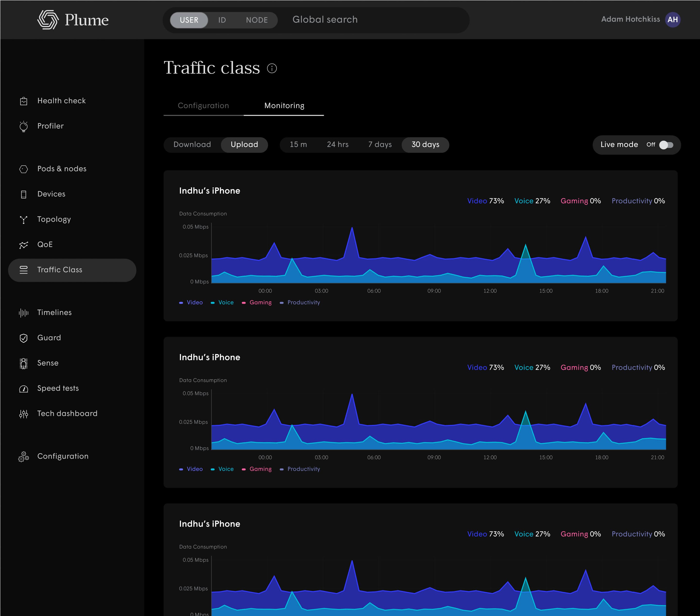Viewport: 700px width, 616px height.
Task: Open Tech dashboard from the sidebar
Action: click(68, 414)
